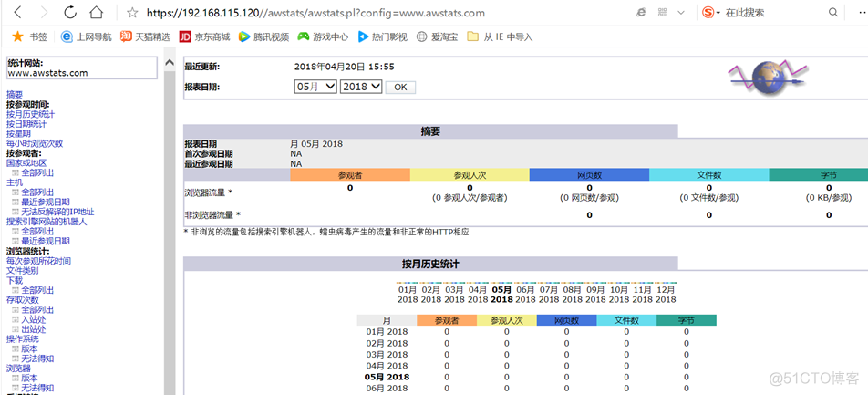Screen dimensions: 868x395
Task: Open the 文件类别 sidebar link
Action: coord(22,270)
